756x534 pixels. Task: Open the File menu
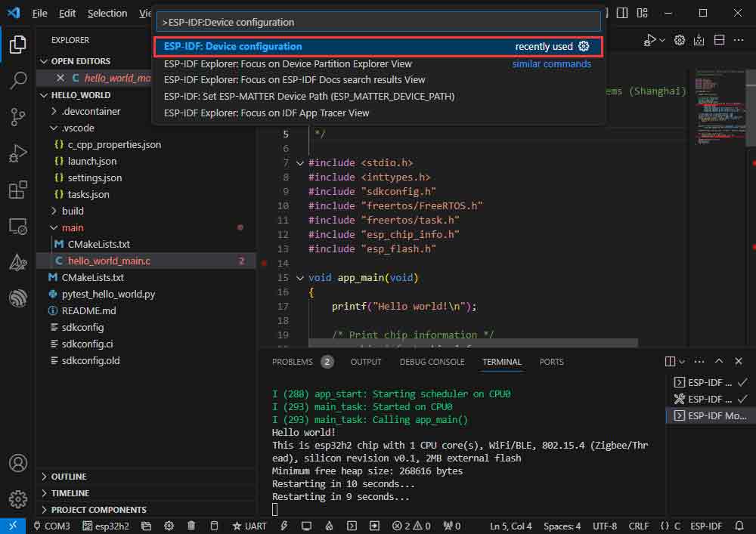39,13
